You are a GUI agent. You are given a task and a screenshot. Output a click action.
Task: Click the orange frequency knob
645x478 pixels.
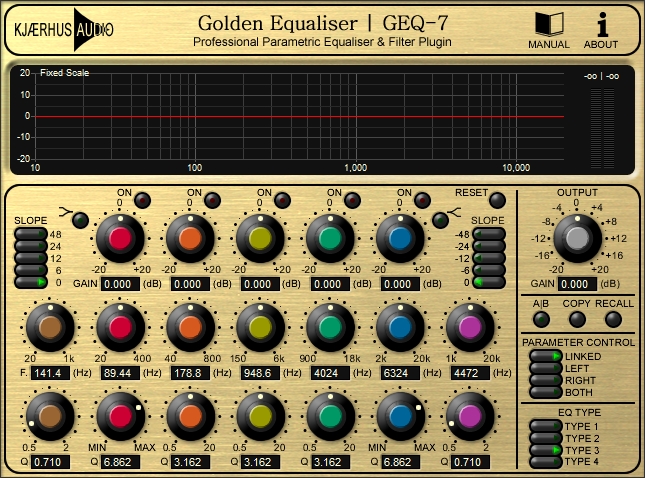coord(190,327)
